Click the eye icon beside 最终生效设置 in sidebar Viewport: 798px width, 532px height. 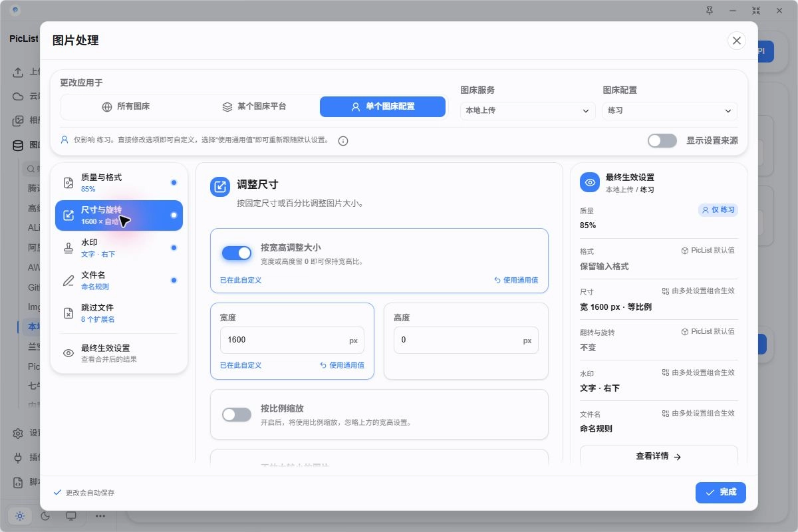(x=68, y=353)
